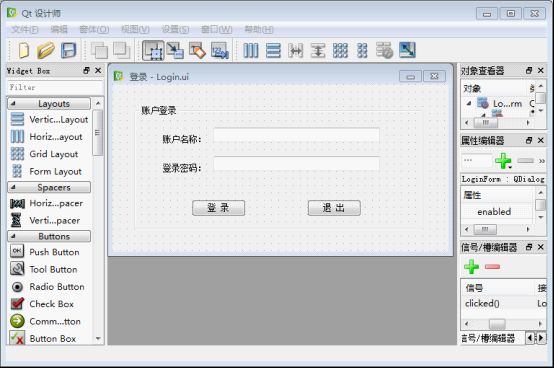
Task: Click the 登录密码 input field
Action: (x=296, y=164)
